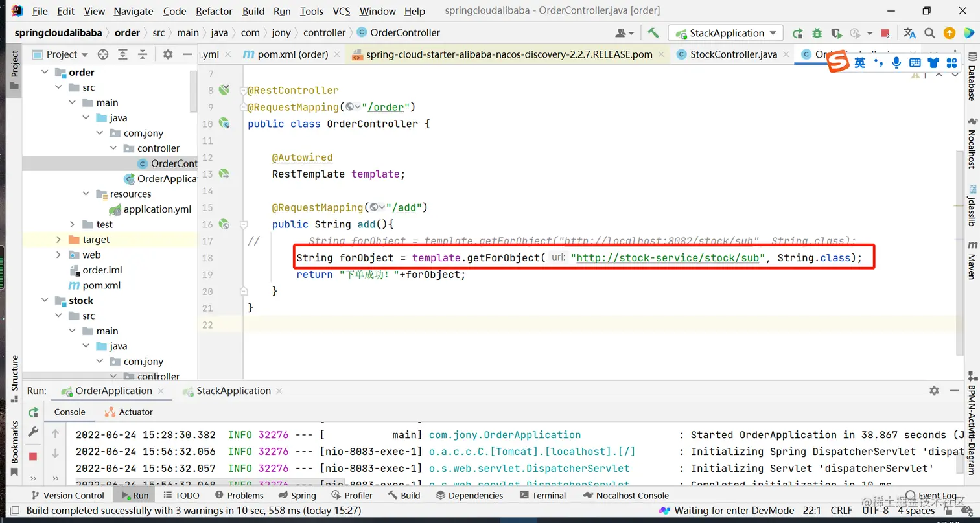Open Nocalhost Console tool window
980x523 pixels.
tap(625, 495)
